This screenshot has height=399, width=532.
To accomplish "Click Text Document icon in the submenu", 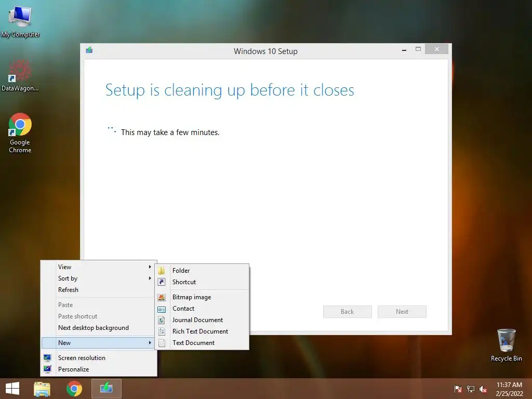I will click(162, 343).
